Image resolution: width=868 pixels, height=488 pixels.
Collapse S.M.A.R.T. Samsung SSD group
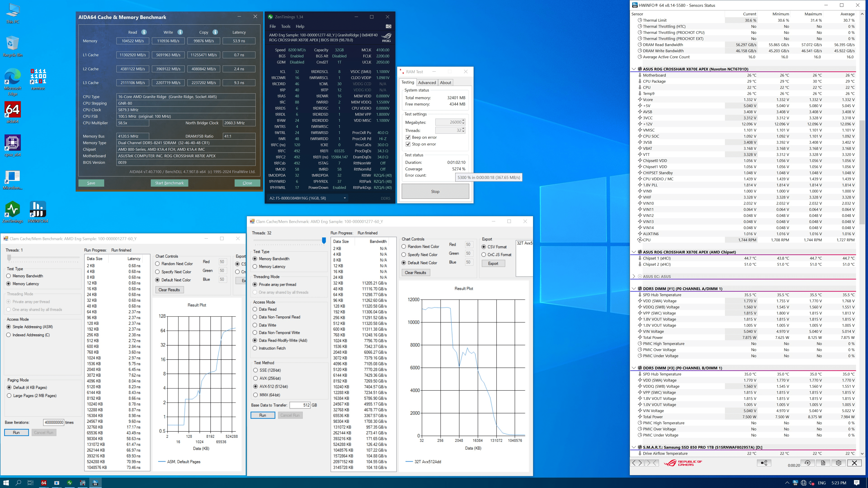(633, 447)
